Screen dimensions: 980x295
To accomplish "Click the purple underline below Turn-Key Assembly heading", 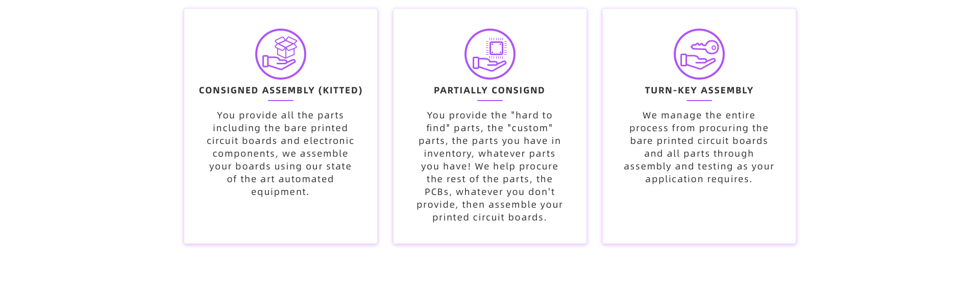I will [x=699, y=101].
